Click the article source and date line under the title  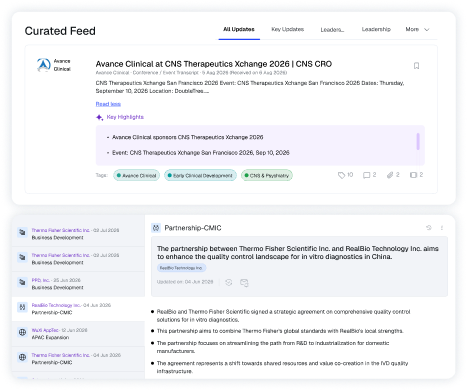tap(191, 73)
